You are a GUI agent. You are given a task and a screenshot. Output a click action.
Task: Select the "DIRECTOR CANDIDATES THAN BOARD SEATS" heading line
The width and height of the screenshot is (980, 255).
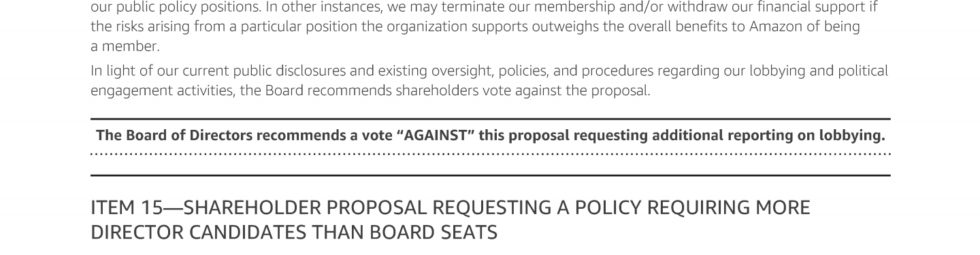pos(294,233)
